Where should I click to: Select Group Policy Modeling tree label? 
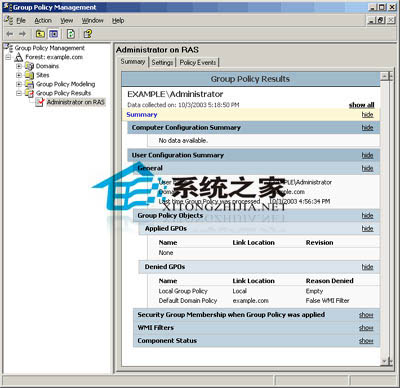pyautogui.click(x=65, y=84)
